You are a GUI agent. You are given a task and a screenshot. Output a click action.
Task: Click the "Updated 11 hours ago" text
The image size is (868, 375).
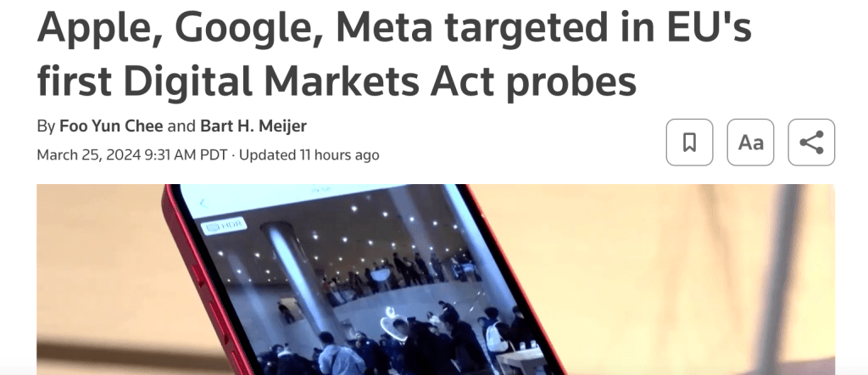[309, 154]
